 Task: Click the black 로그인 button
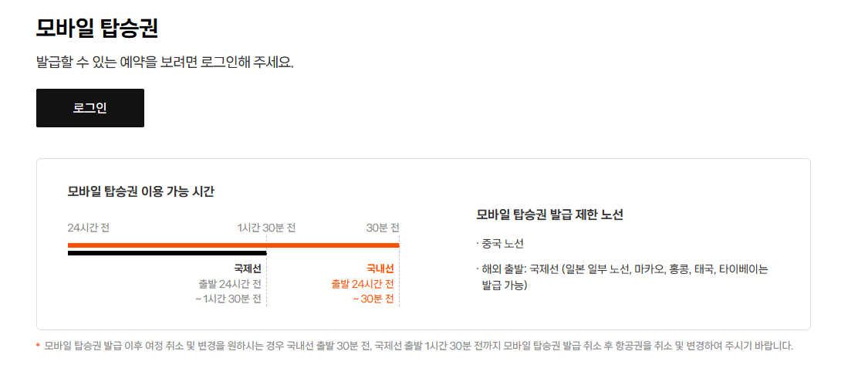click(90, 108)
